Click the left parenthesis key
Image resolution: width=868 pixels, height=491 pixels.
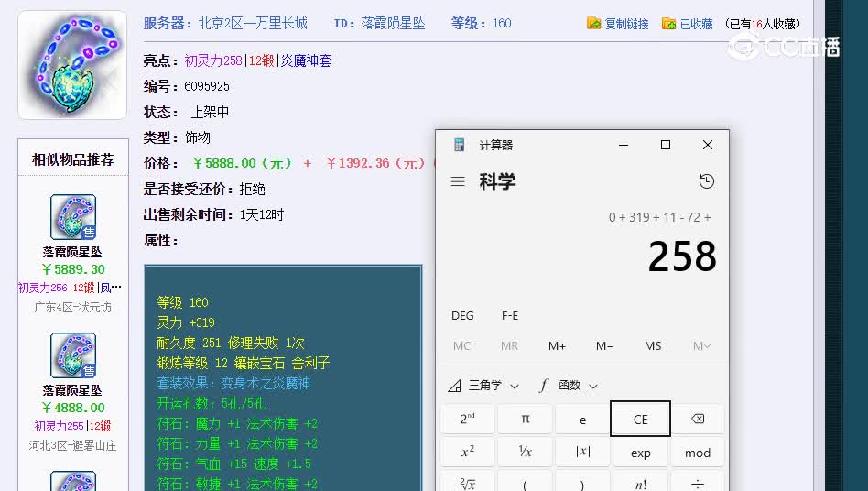(526, 483)
